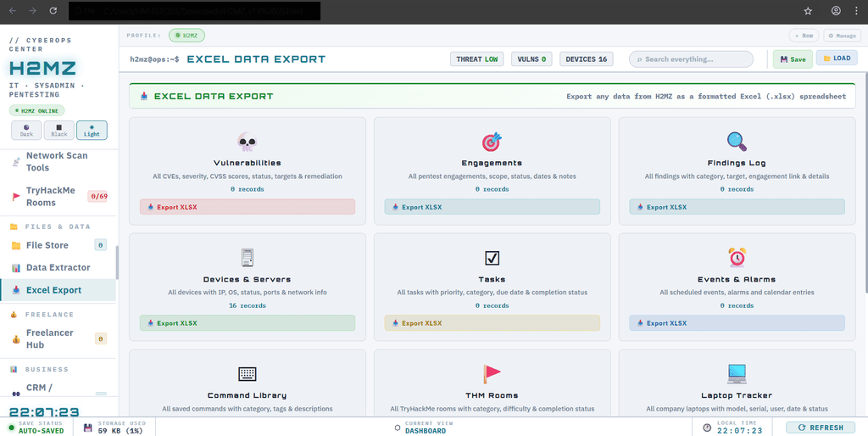Select the Light theme option
Image resolution: width=868 pixels, height=436 pixels.
(x=92, y=130)
